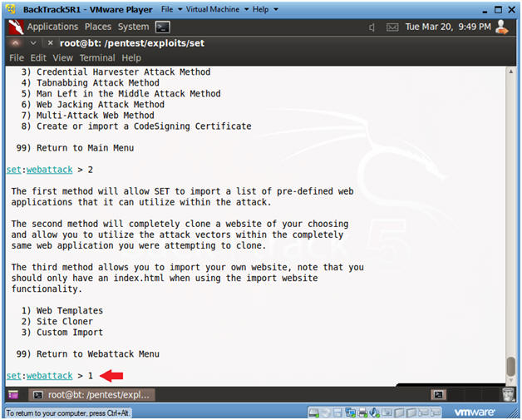The image size is (522, 420).
Task: Open the System menu
Action: pyautogui.click(x=133, y=27)
